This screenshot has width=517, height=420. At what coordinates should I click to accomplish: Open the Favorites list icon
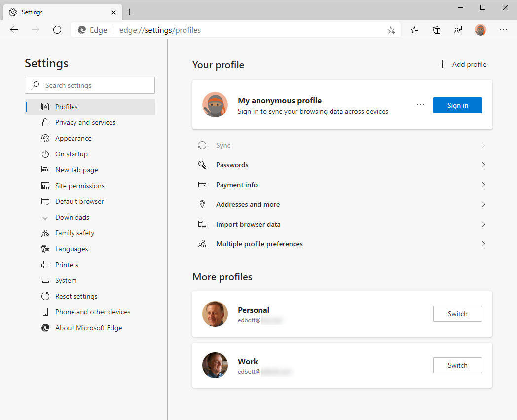click(x=414, y=30)
